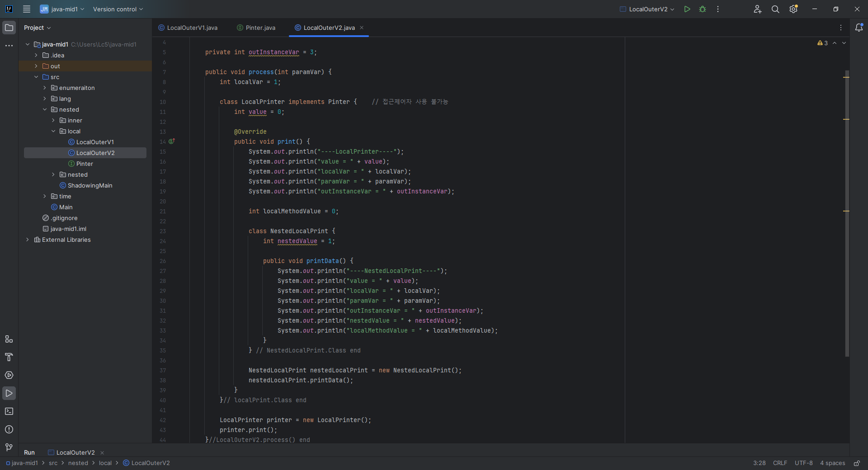Click the 3:28 caret position widget
Viewport: 868px width, 470px height.
pyautogui.click(x=759, y=463)
